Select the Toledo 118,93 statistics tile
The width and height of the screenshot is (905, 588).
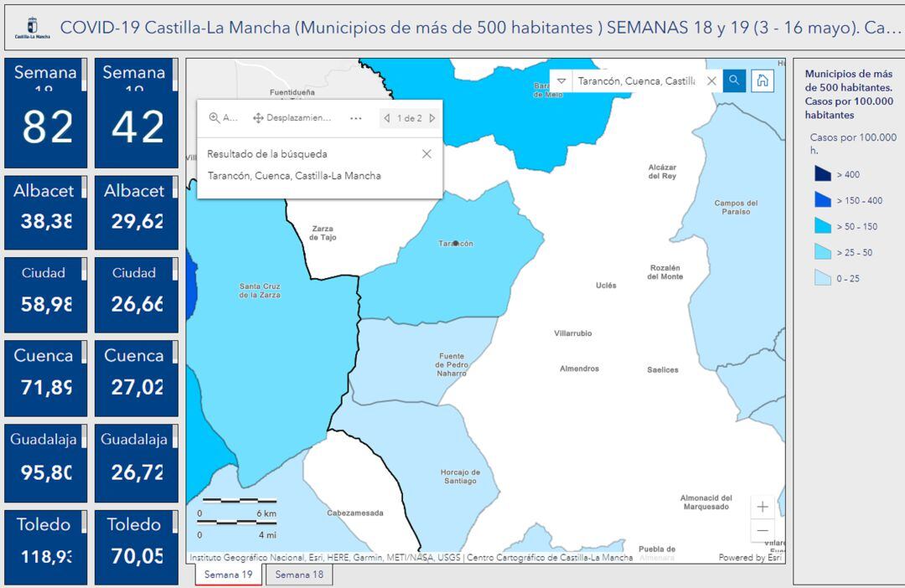point(46,544)
